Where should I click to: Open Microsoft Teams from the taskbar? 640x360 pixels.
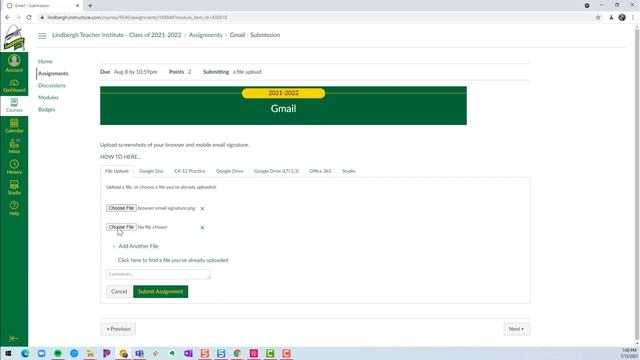tap(139, 353)
